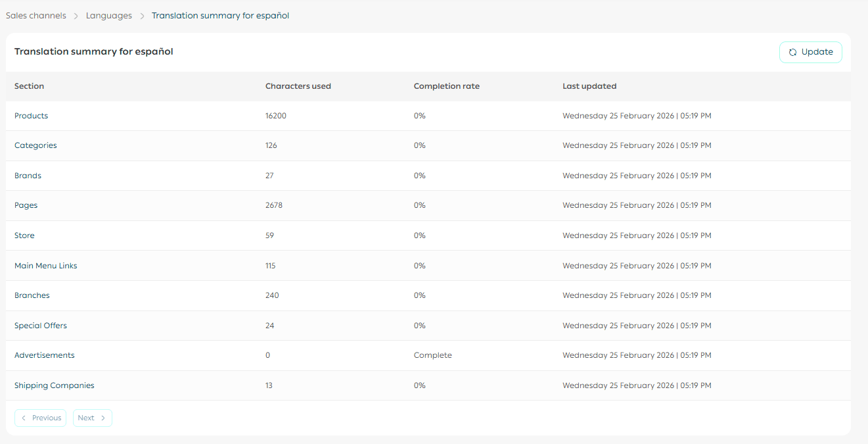This screenshot has height=444, width=868.
Task: Open the Products section link
Action: (32, 116)
